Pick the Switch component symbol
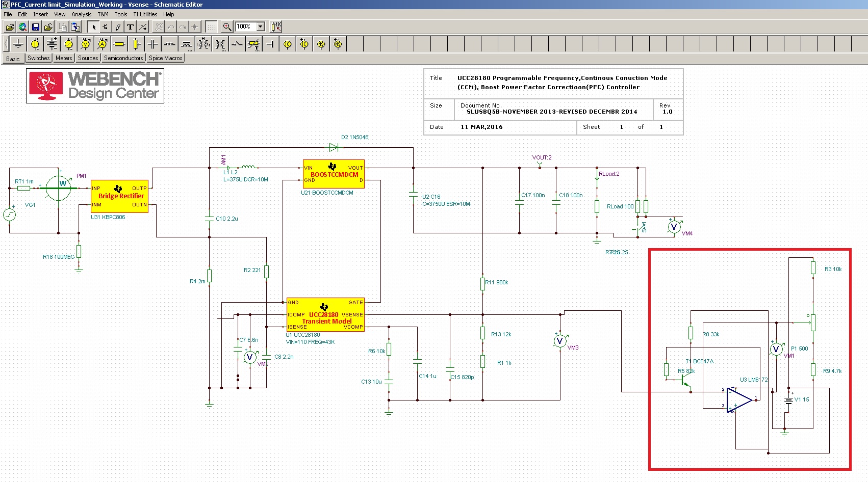 click(x=237, y=44)
